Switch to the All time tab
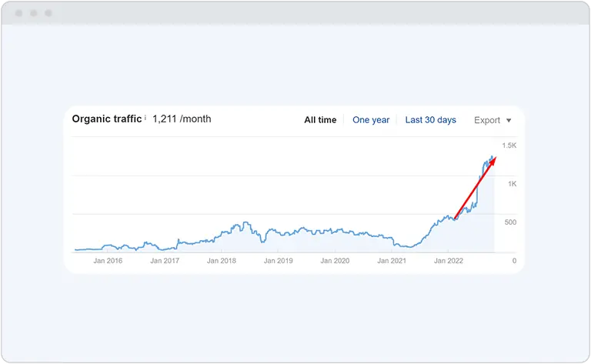The height and width of the screenshot is (364, 591). pos(320,120)
